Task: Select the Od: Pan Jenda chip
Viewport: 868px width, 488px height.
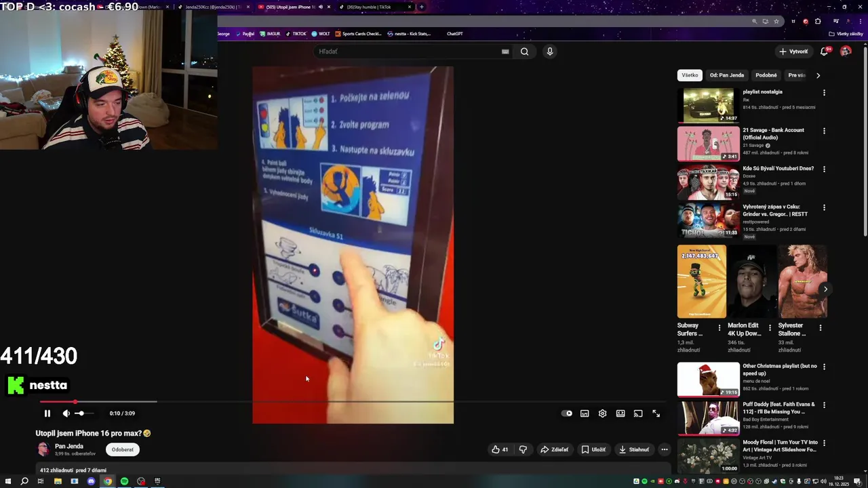Action: coord(727,75)
